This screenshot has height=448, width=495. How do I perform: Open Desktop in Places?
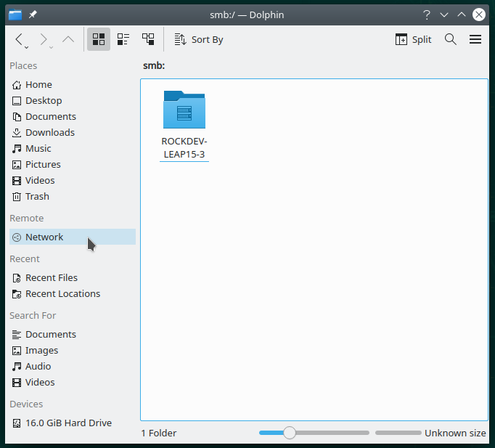pos(73,101)
